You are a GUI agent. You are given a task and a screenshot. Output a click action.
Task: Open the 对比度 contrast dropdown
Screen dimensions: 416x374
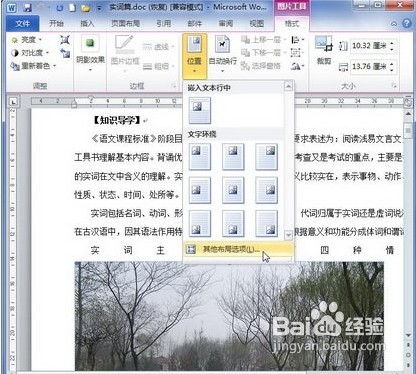(x=30, y=53)
